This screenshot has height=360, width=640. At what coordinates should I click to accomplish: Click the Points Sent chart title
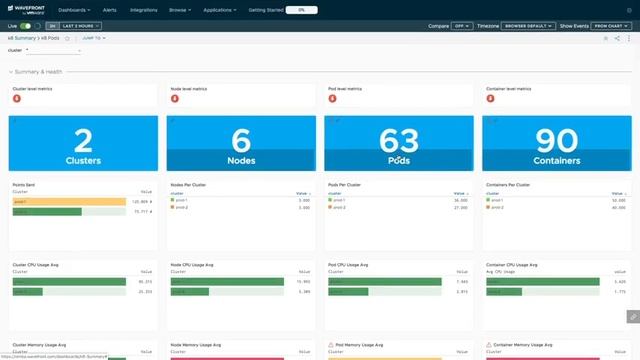pyautogui.click(x=24, y=185)
